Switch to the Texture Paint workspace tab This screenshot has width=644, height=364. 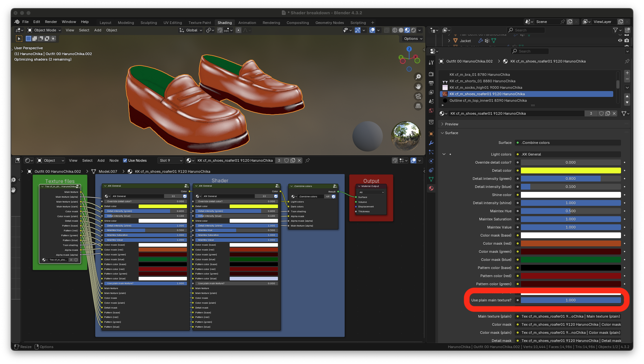click(x=200, y=23)
